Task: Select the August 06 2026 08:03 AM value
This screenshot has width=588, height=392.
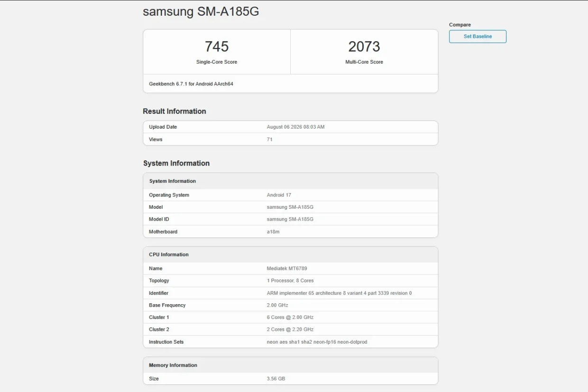Action: point(296,127)
